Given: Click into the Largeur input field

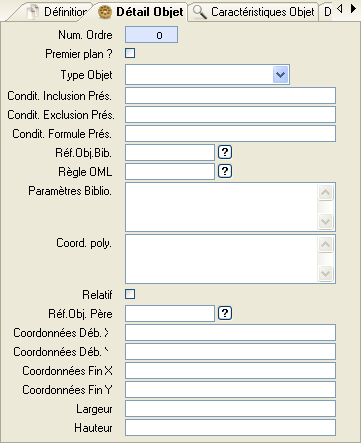Looking at the screenshot, I should point(230,409).
